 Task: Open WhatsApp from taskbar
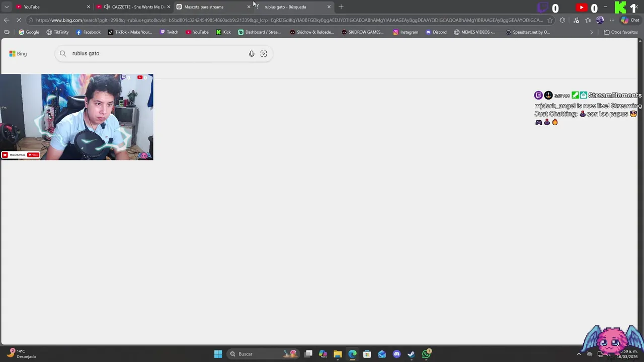426,354
